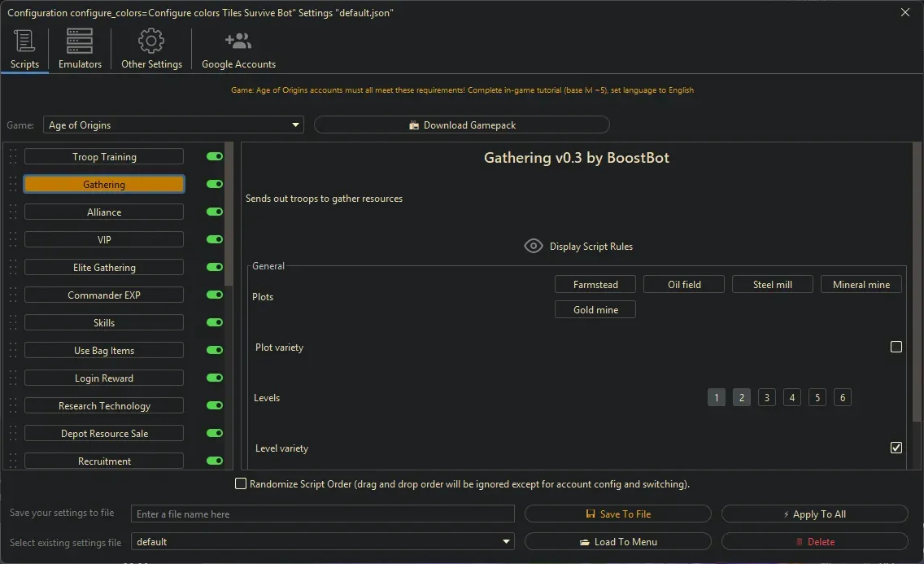Open the existing settings file dropdown
924x564 pixels.
pos(507,542)
